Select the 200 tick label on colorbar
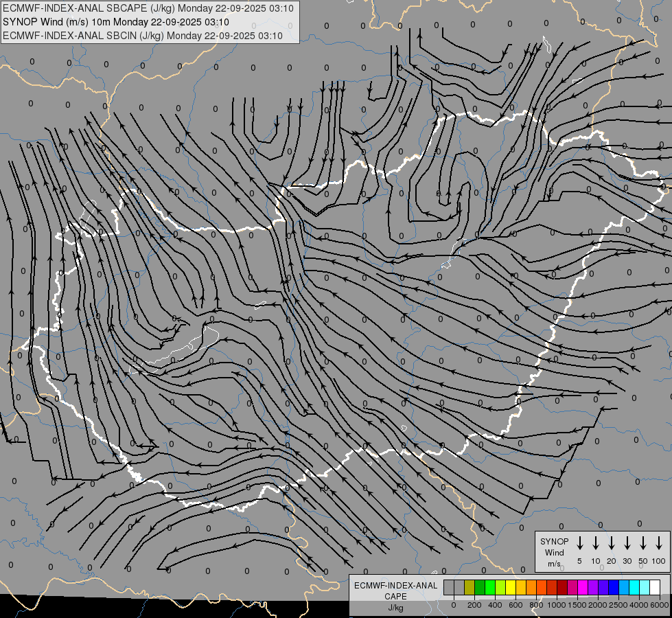Viewport: 672px width, 618px height. coord(474,605)
